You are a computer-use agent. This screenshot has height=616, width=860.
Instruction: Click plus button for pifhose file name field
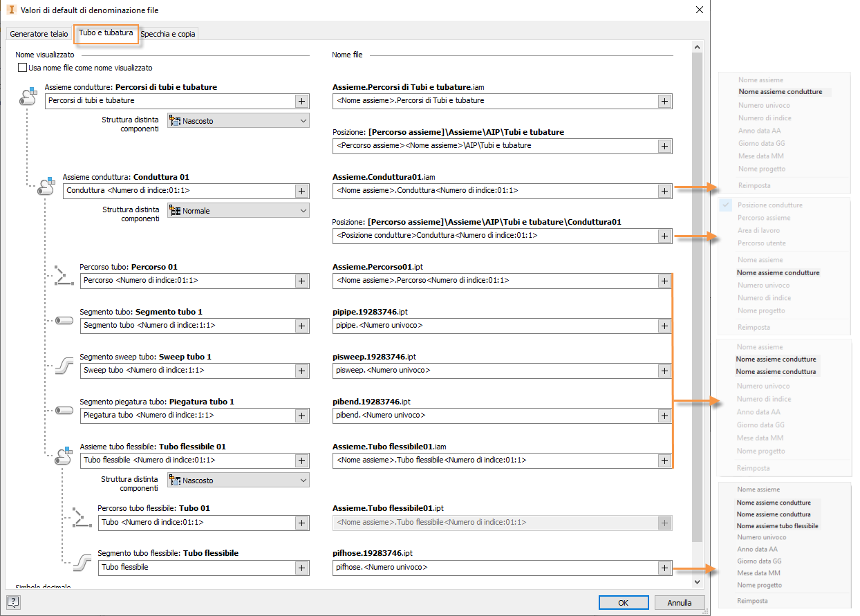pos(664,568)
